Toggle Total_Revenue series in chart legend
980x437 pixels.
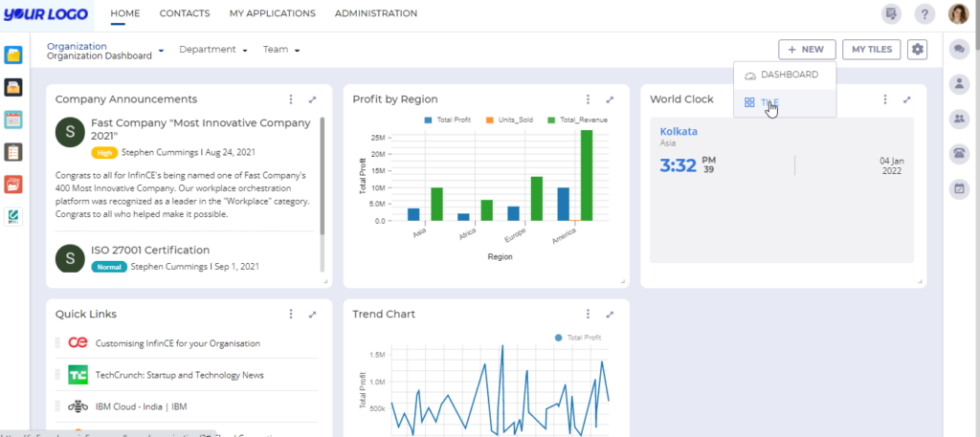pos(577,120)
